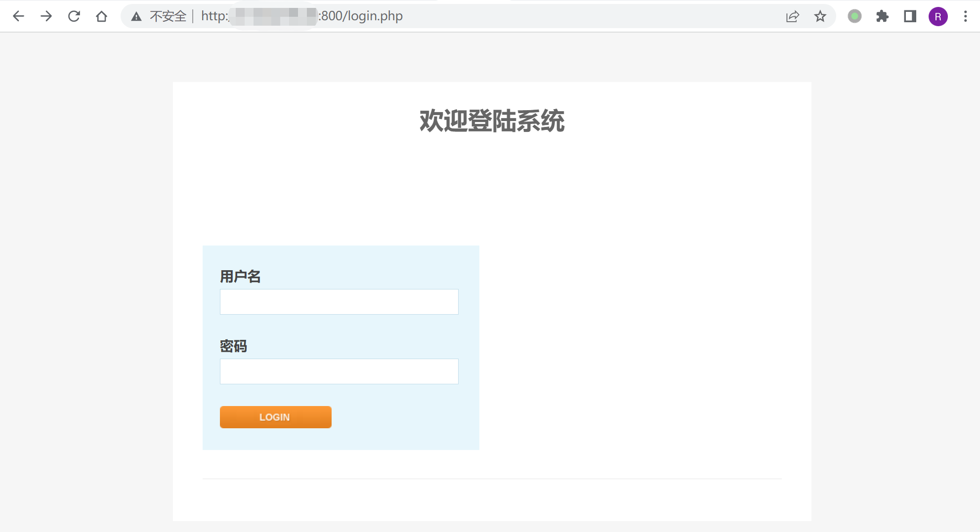This screenshot has height=532, width=980.
Task: Open the purple R profile menu
Action: tap(937, 16)
